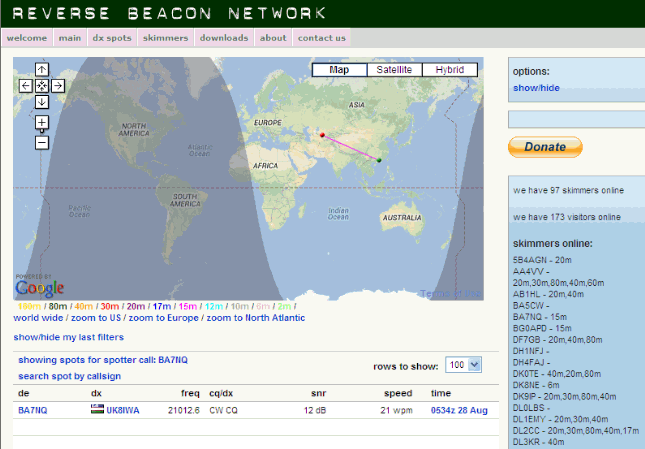Select the 15m band color filter
This screenshot has height=449, width=645.
point(188,306)
